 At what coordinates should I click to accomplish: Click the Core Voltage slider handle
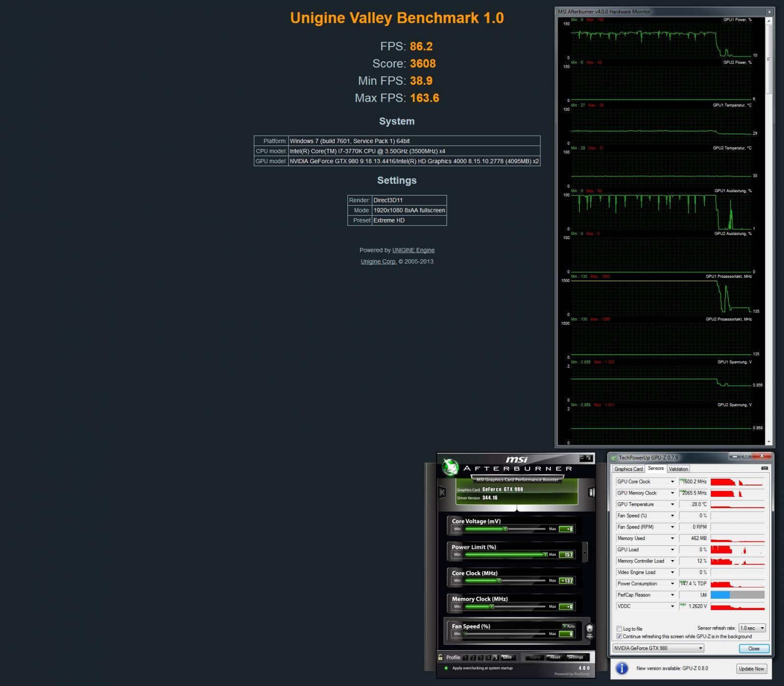(x=505, y=529)
